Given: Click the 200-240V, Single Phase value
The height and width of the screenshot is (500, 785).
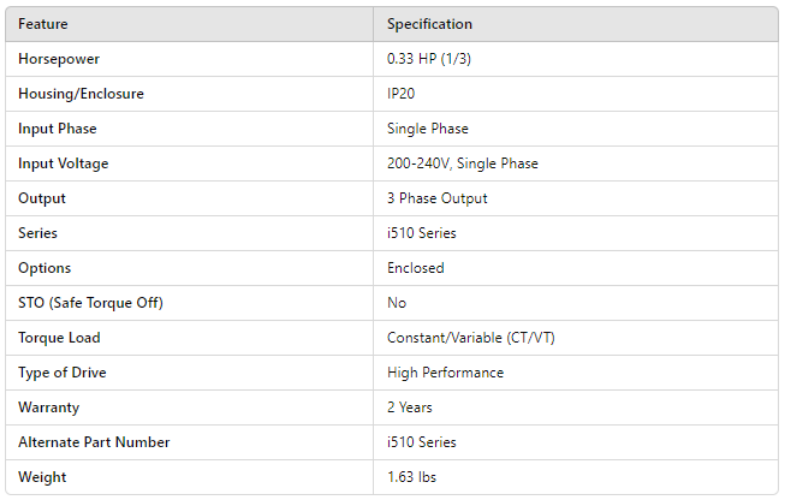Looking at the screenshot, I should [462, 163].
